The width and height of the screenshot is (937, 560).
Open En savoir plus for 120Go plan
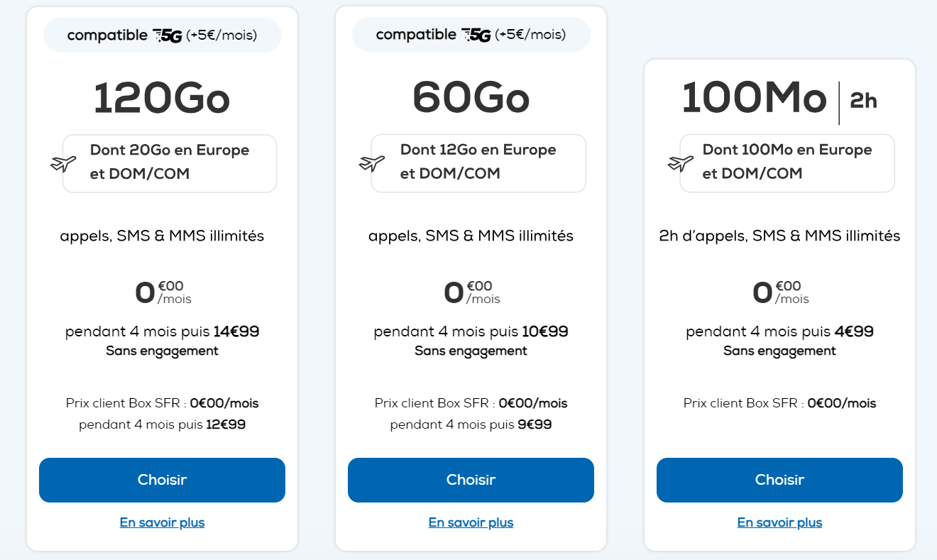(x=162, y=522)
